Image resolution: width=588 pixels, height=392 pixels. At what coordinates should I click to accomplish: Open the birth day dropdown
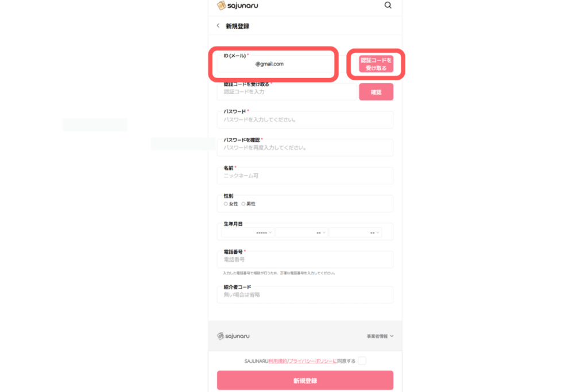[355, 232]
